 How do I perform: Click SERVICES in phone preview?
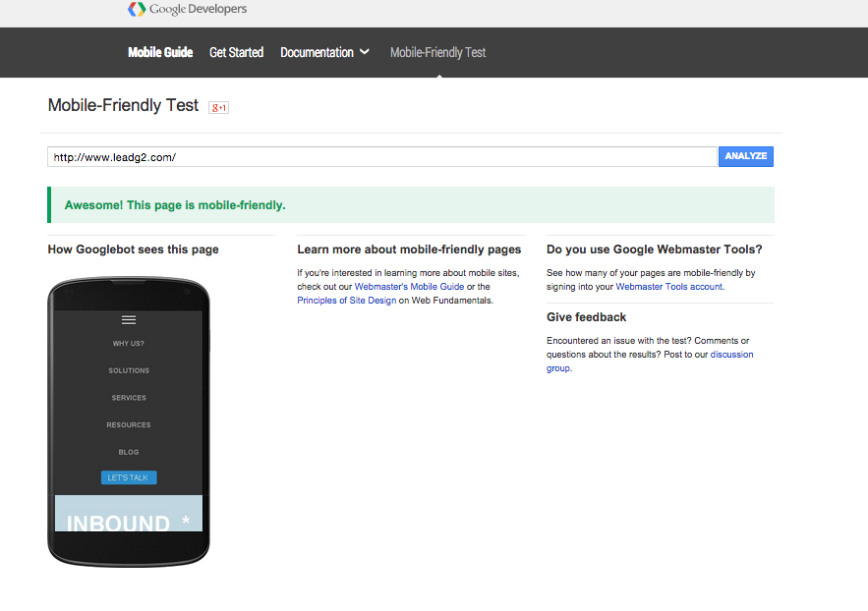[x=129, y=398]
